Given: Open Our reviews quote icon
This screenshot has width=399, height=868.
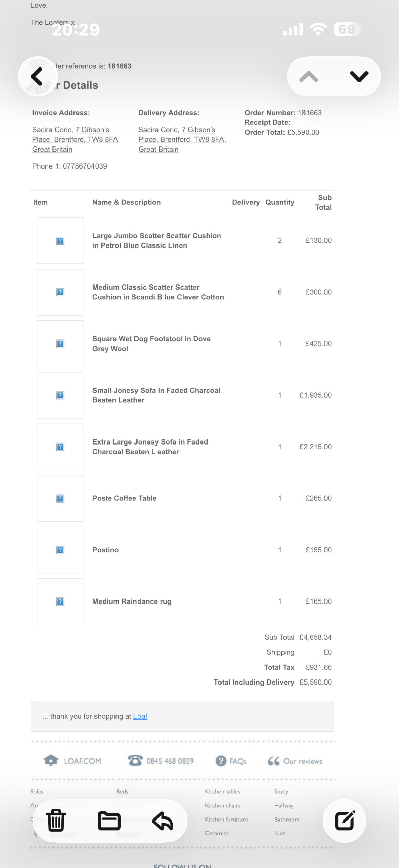Looking at the screenshot, I should click(x=274, y=761).
